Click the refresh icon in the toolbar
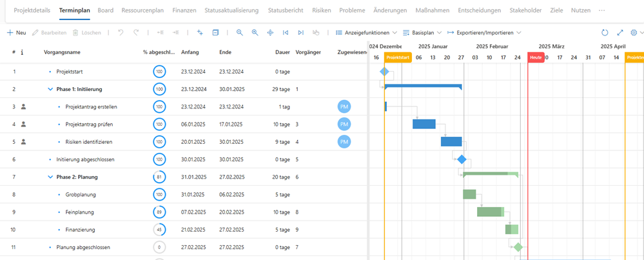The width and height of the screenshot is (644, 260). (x=605, y=32)
